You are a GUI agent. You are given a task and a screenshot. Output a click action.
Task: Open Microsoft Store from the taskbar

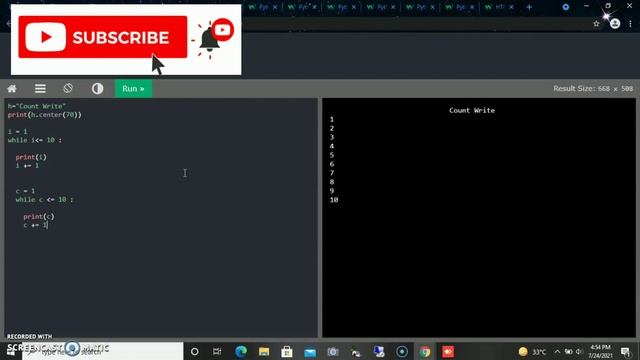pyautogui.click(x=287, y=351)
